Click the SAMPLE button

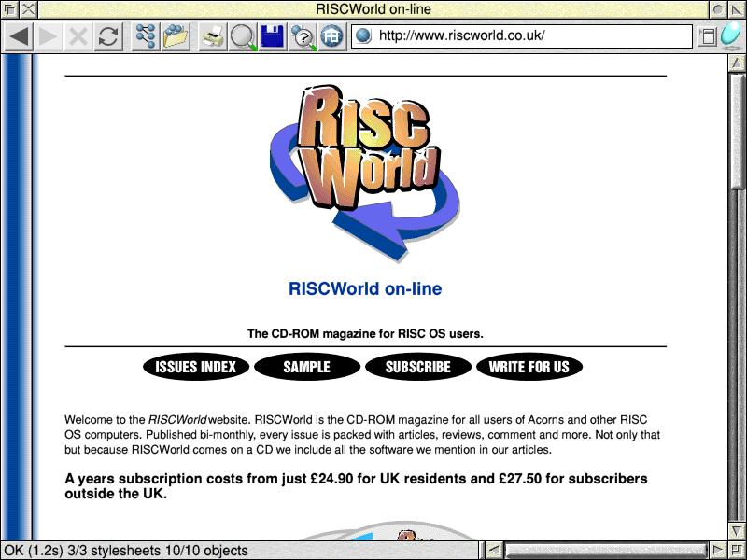(x=306, y=367)
